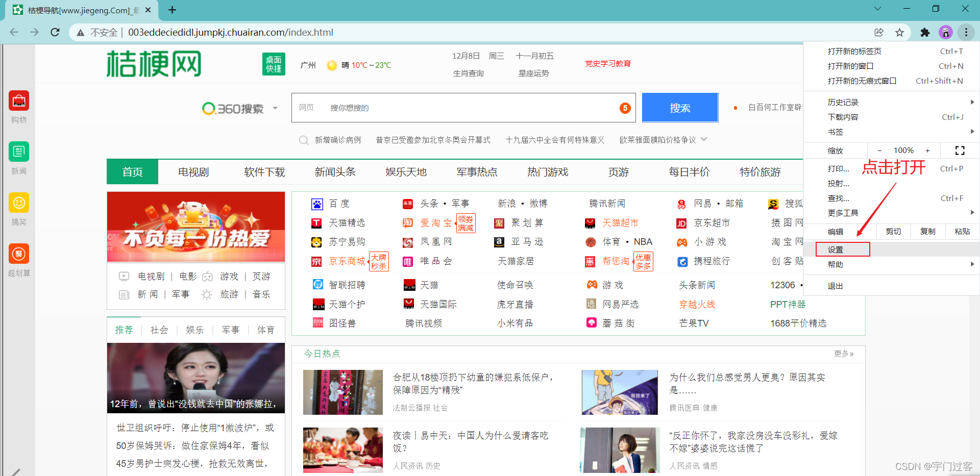Screen dimensions: 980x476
Task: Click the share page icon in address bar
Action: [879, 32]
